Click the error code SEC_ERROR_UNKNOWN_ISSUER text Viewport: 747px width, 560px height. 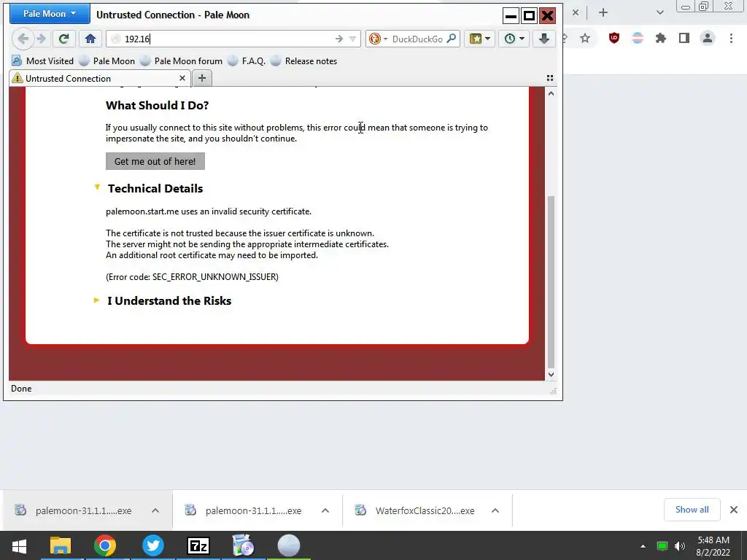click(x=215, y=276)
